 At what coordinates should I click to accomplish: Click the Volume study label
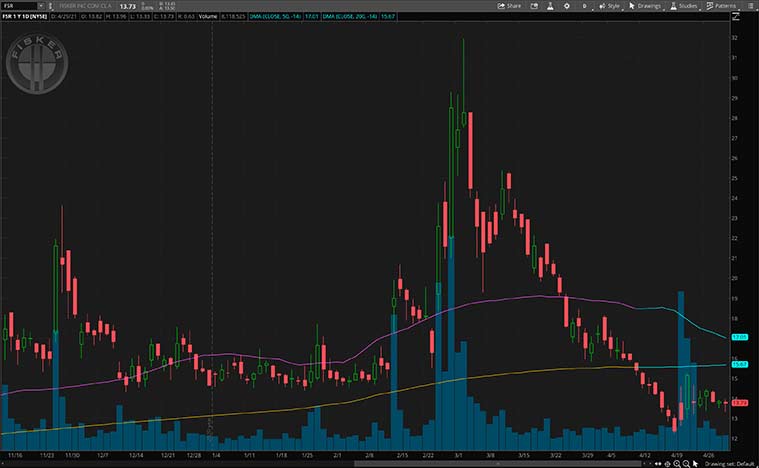click(x=208, y=16)
